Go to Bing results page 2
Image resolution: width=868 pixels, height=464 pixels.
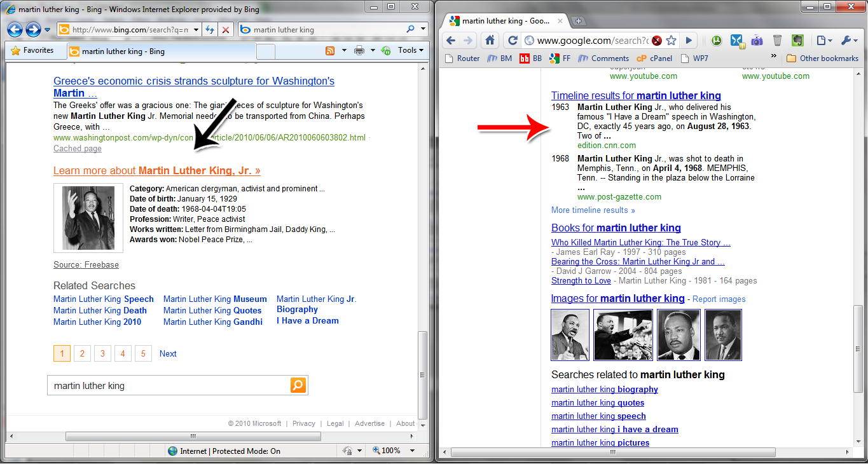click(82, 353)
